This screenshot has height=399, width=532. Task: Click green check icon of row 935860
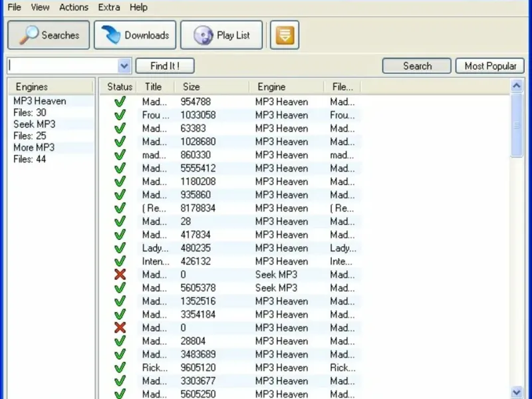coord(120,195)
